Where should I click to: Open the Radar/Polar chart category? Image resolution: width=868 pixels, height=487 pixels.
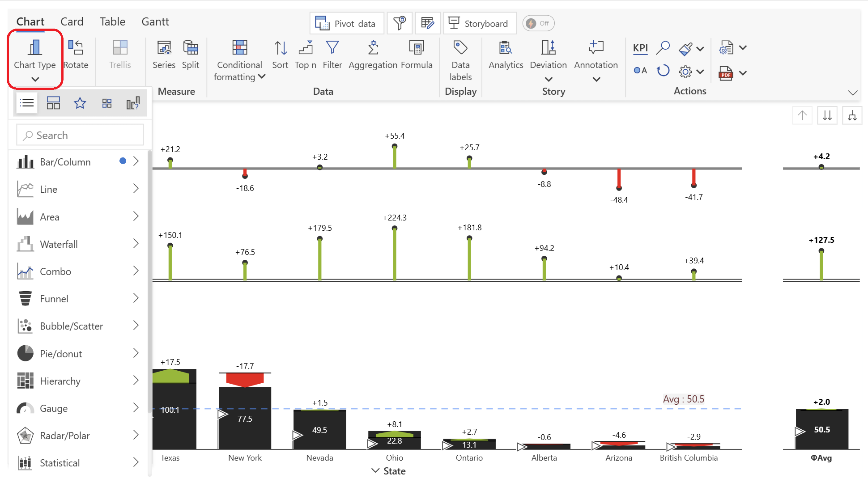[x=78, y=436]
